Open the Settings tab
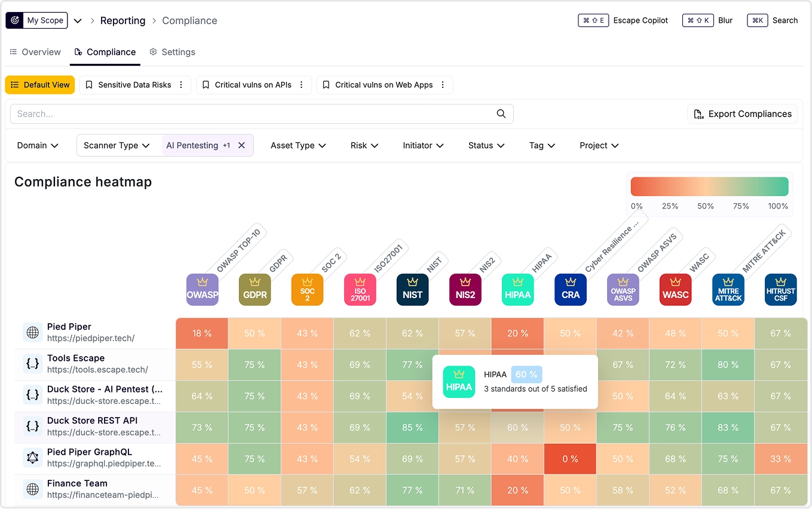This screenshot has height=509, width=812. (172, 52)
